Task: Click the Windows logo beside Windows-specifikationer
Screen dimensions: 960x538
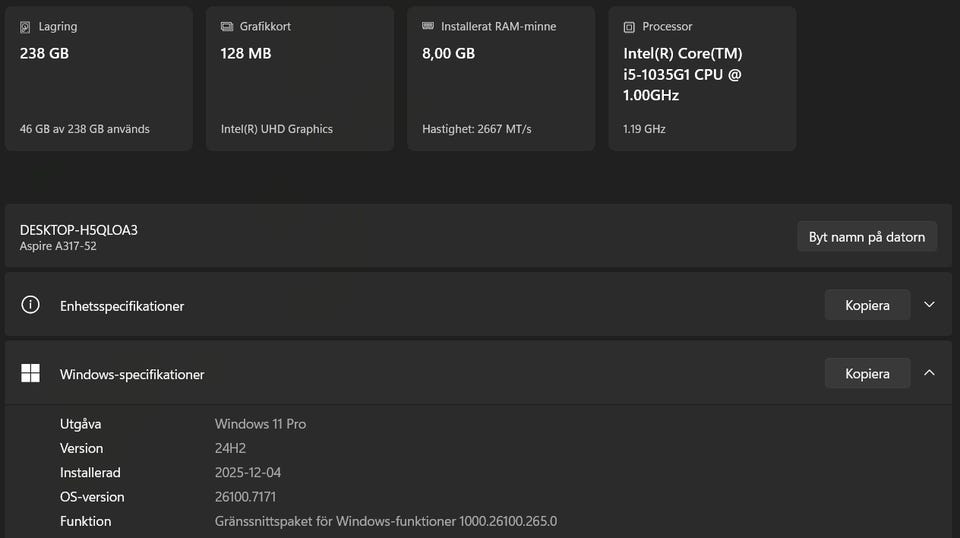Action: coord(30,374)
